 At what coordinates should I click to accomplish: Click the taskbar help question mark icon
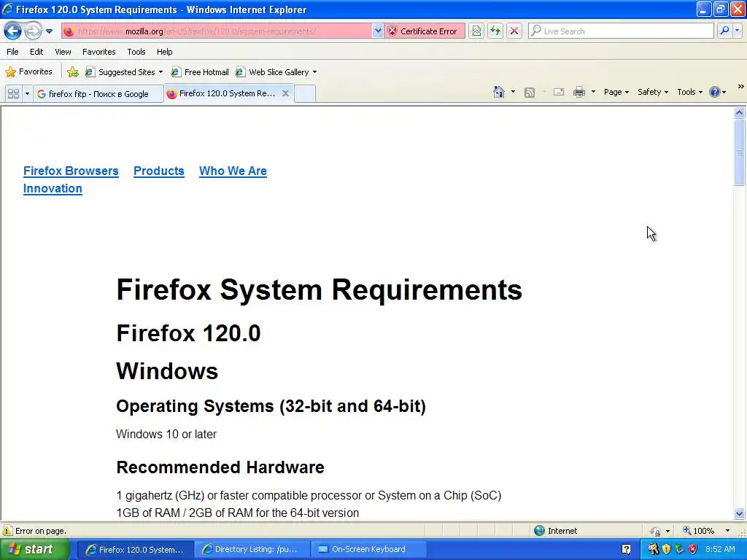pos(626,550)
